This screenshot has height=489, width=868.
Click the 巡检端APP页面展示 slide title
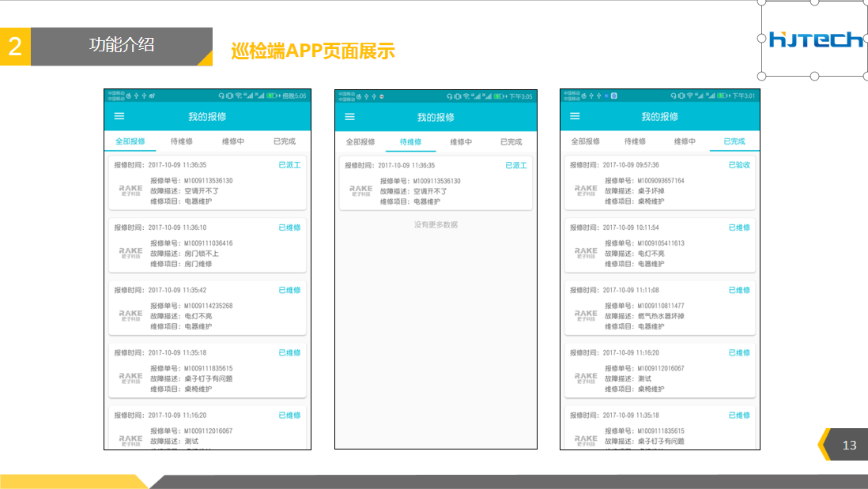[x=312, y=51]
